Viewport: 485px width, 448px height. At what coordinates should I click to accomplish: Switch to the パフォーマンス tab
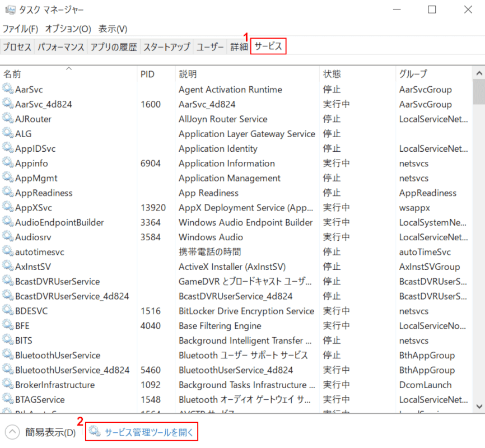tap(61, 46)
